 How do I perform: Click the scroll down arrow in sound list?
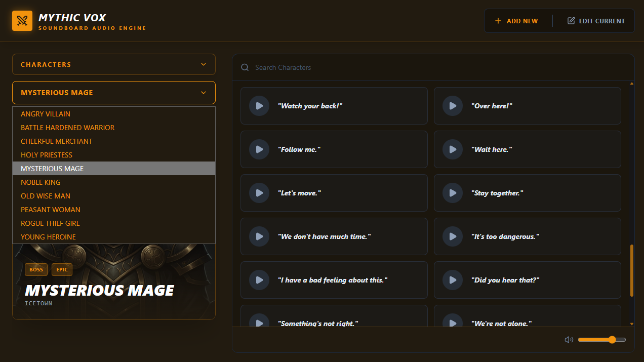pyautogui.click(x=631, y=324)
